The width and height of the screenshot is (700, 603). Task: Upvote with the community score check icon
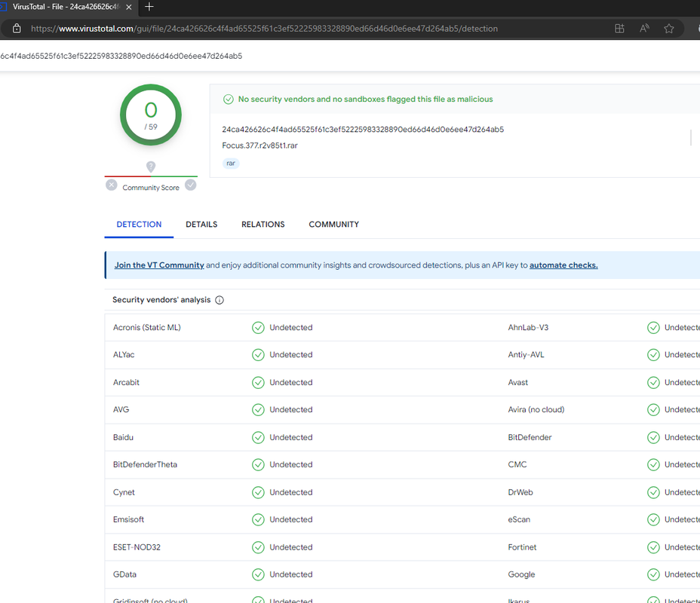191,185
